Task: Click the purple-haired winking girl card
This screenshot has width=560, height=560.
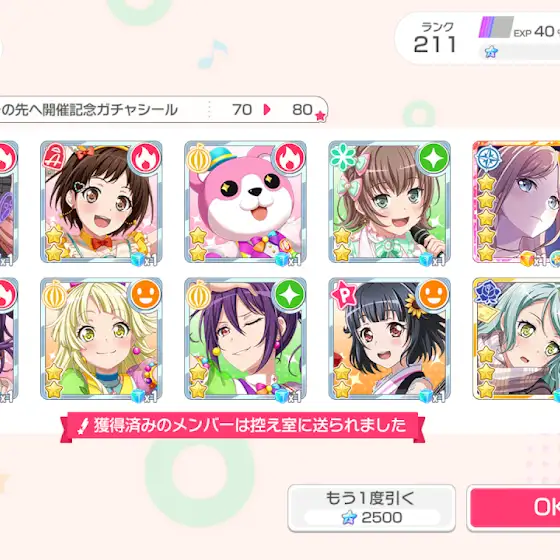Action: click(245, 339)
